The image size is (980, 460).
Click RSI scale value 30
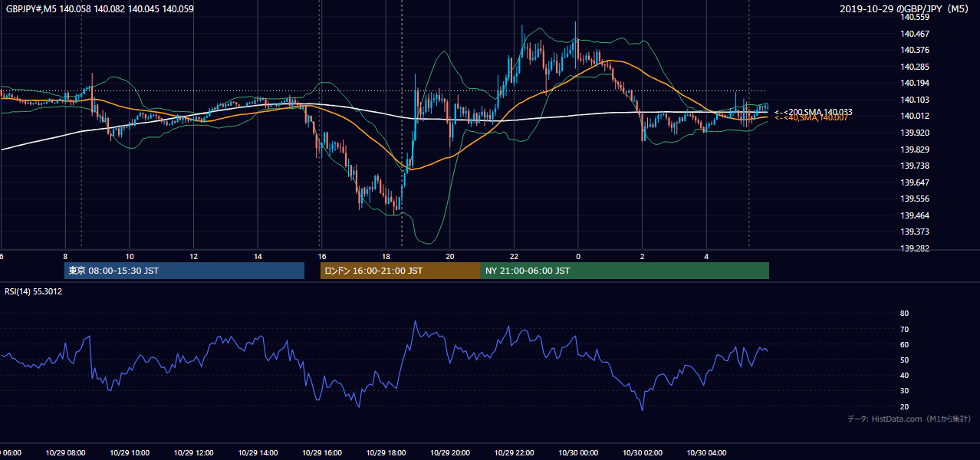pos(904,391)
